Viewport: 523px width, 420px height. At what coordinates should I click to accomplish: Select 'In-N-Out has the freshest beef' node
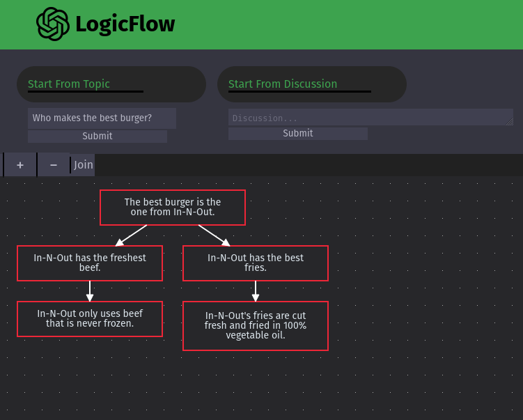pyautogui.click(x=90, y=263)
